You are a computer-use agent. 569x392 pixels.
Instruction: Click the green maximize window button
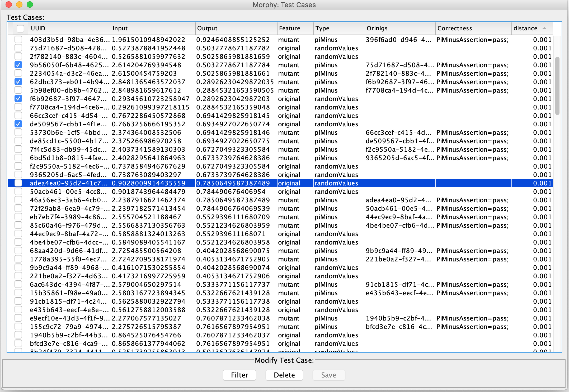(x=30, y=4)
